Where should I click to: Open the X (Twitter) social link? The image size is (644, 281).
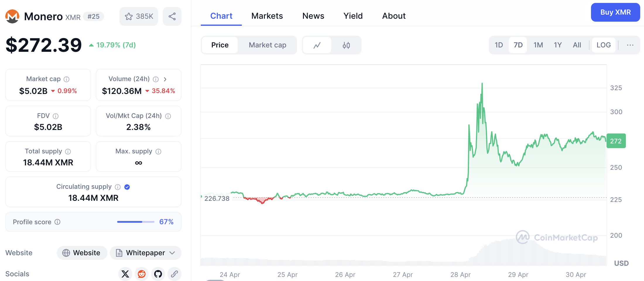pos(125,274)
